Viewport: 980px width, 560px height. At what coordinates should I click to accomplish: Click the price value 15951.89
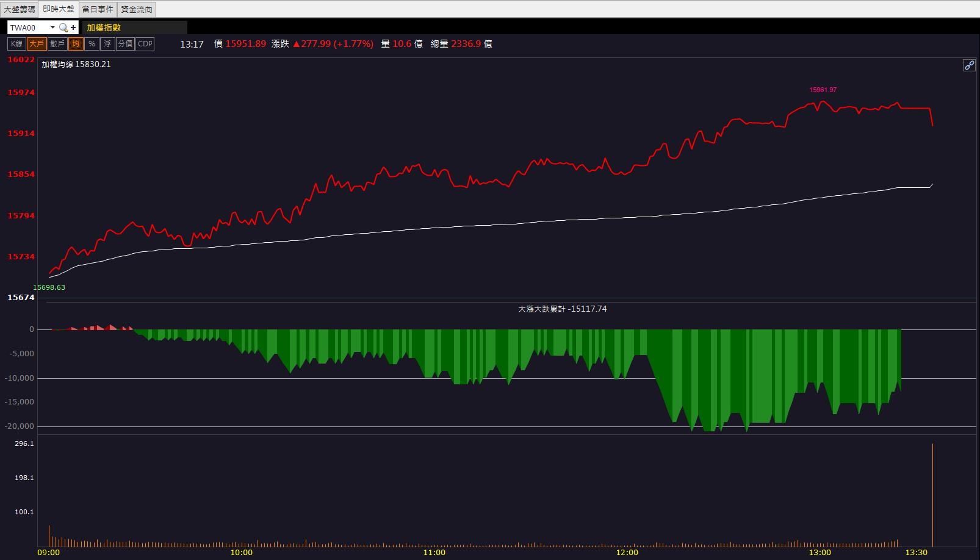246,44
